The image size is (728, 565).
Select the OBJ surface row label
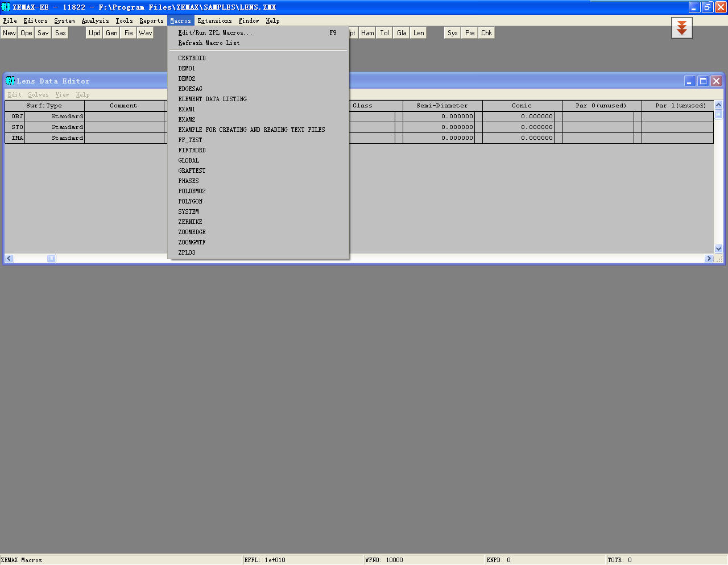pyautogui.click(x=15, y=117)
